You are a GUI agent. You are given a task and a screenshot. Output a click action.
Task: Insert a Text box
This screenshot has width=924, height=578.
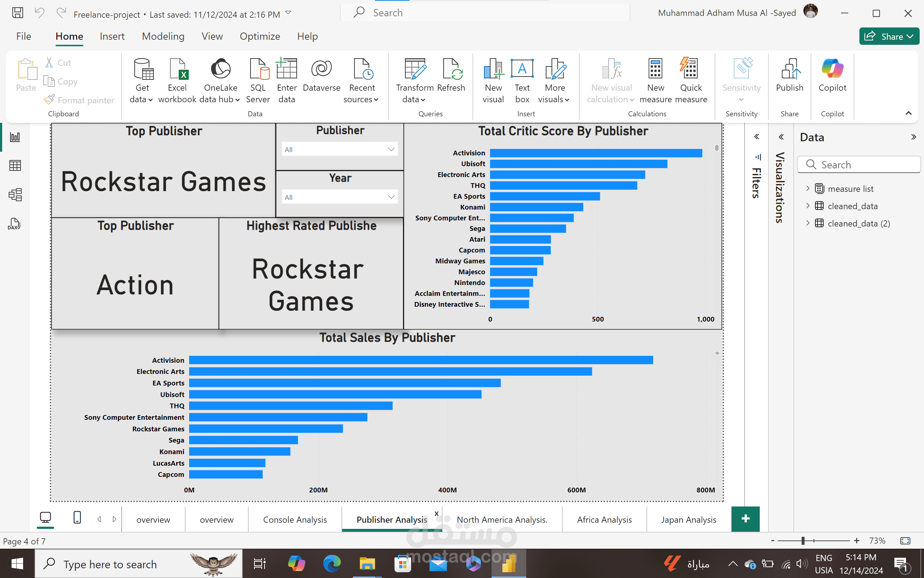tap(522, 81)
